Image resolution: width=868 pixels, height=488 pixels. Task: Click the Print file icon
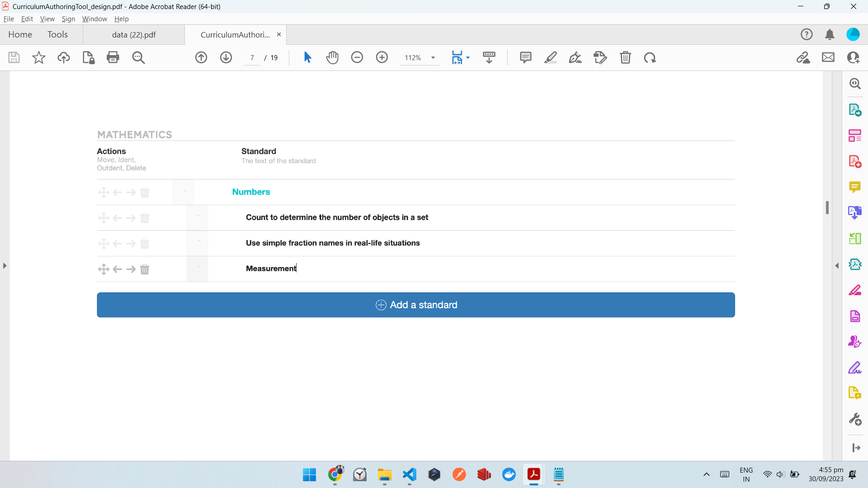pyautogui.click(x=113, y=57)
